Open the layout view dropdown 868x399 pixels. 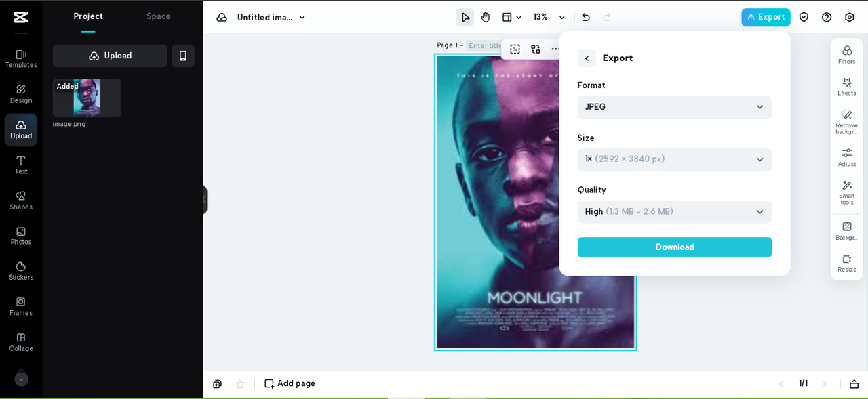512,17
